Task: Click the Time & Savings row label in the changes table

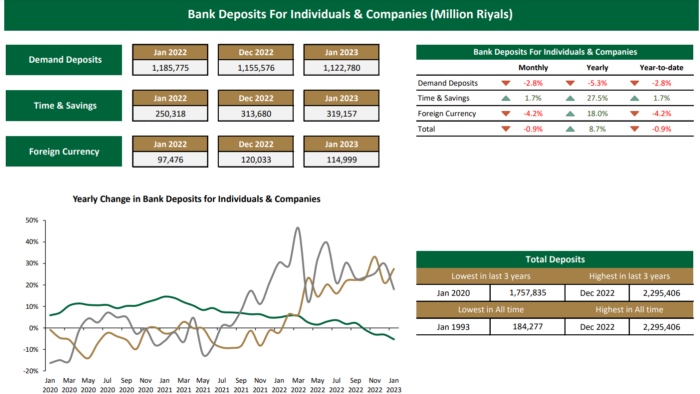Action: 443,98
